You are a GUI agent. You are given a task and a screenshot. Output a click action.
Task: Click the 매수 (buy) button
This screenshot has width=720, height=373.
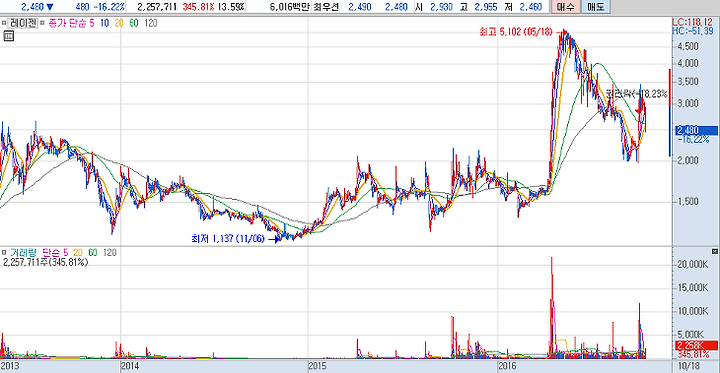[566, 7]
